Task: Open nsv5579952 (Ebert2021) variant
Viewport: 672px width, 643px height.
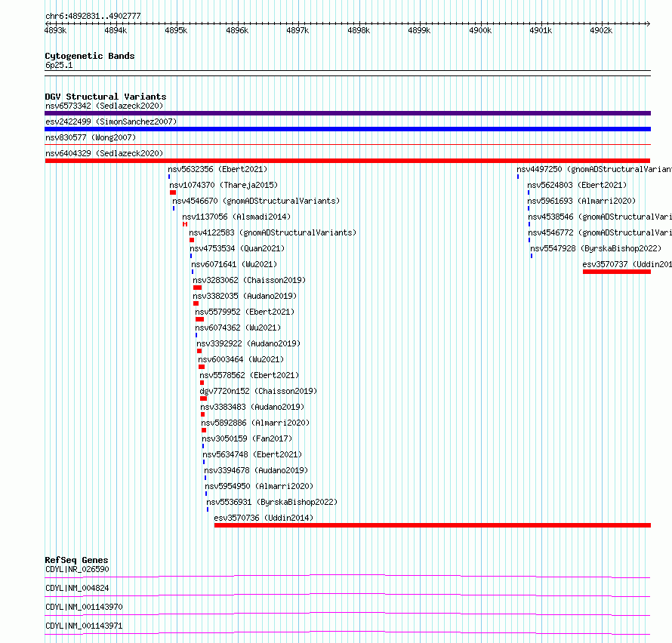Action: [x=245, y=312]
